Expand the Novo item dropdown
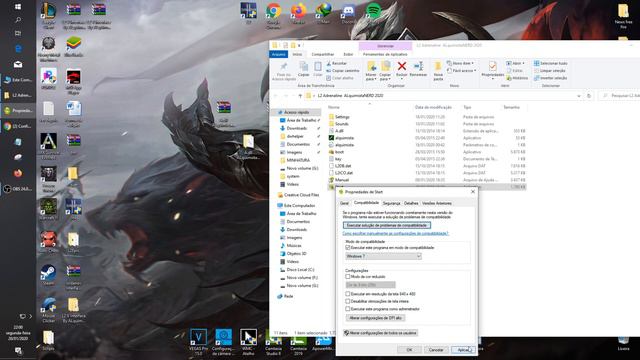Image resolution: width=640 pixels, height=360 pixels. pos(460,63)
